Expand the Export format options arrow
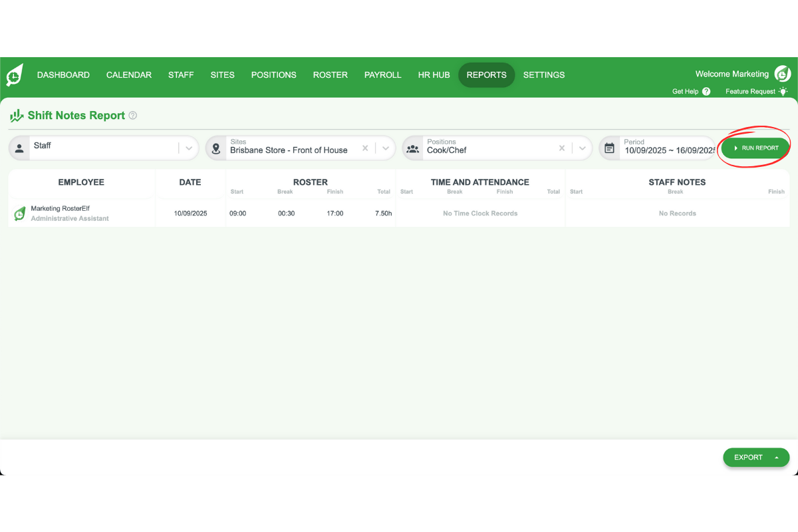This screenshot has height=532, width=798. [777, 457]
